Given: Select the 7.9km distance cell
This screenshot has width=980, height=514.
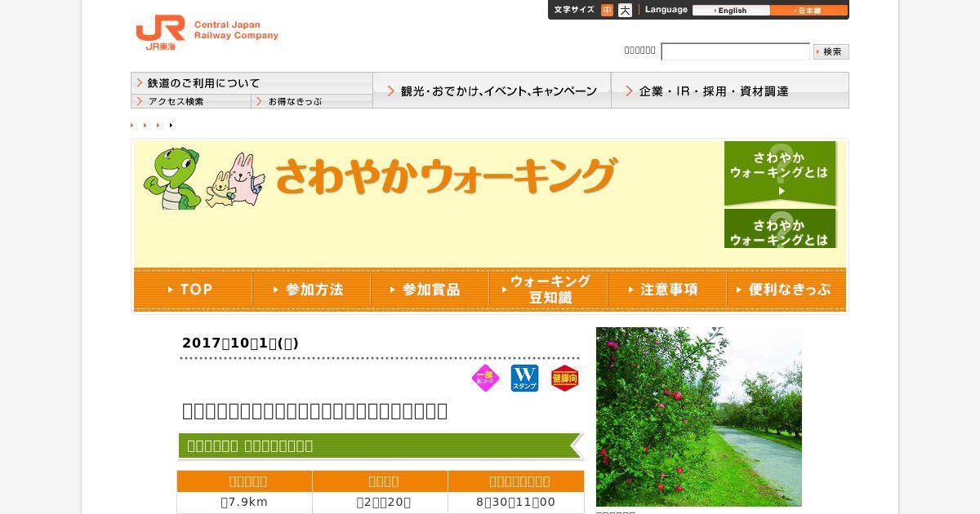Looking at the screenshot, I should (x=244, y=503).
